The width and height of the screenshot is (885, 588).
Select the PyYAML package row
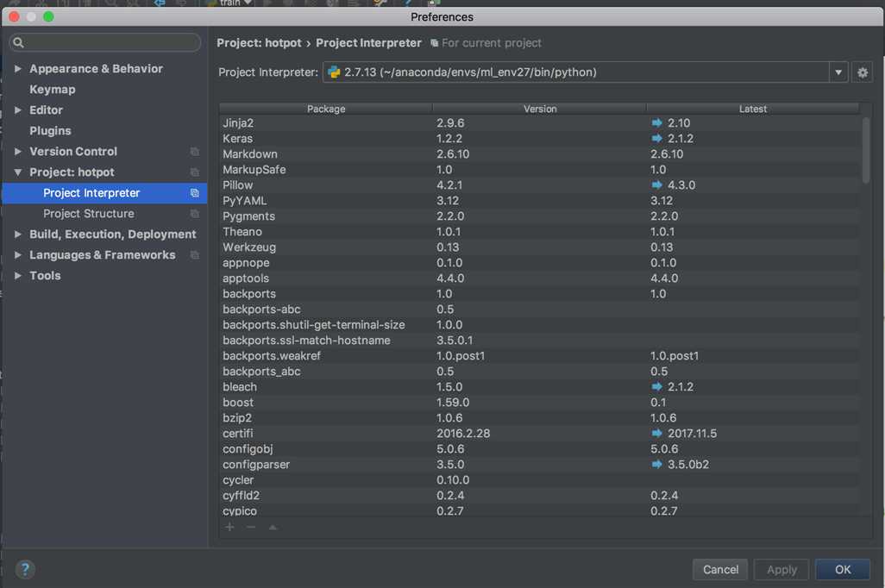point(540,200)
